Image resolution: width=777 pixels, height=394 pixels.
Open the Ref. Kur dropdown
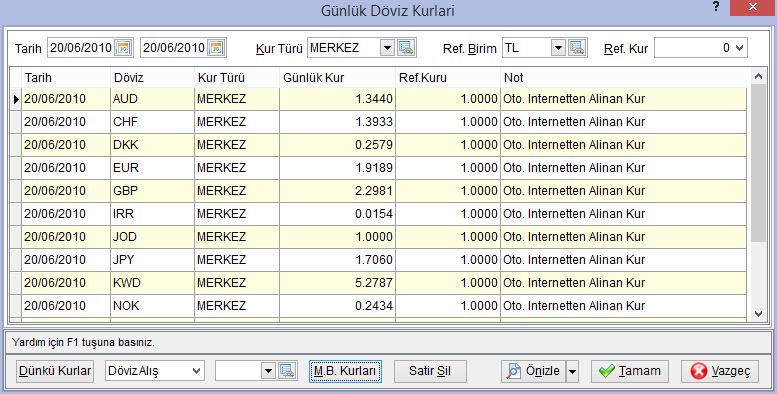pos(739,48)
